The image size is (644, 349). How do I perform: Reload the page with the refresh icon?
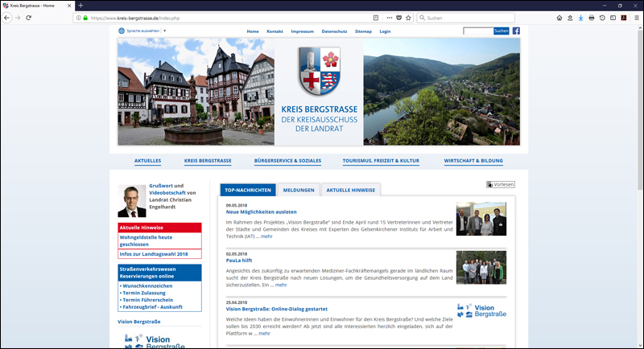[28, 18]
